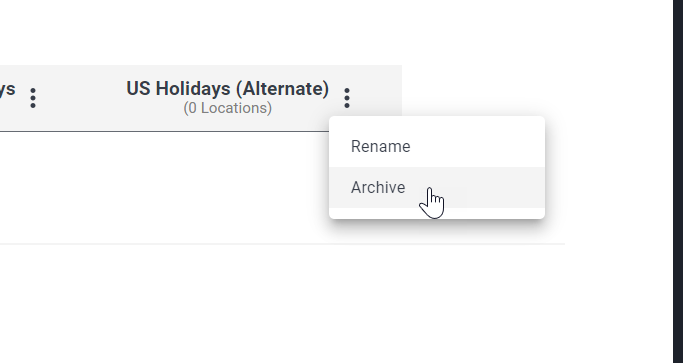
Task: Open kebab menu for the left holiday column
Action: click(x=33, y=98)
